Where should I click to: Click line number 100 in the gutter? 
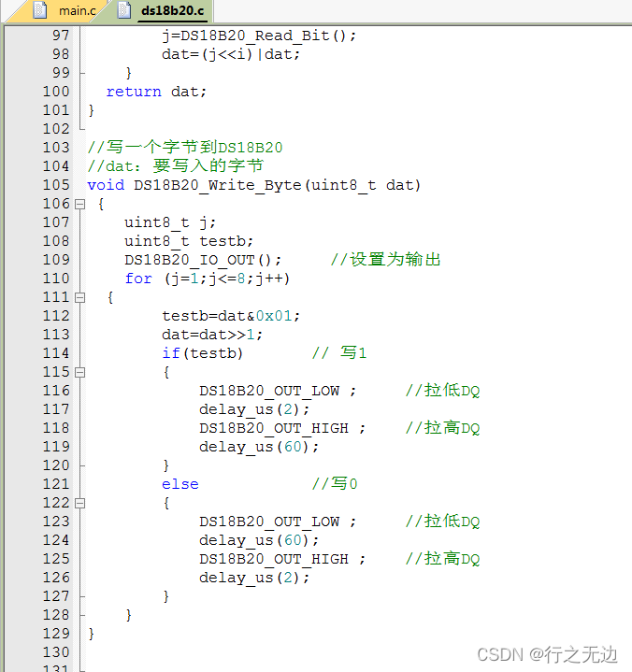tap(56, 92)
